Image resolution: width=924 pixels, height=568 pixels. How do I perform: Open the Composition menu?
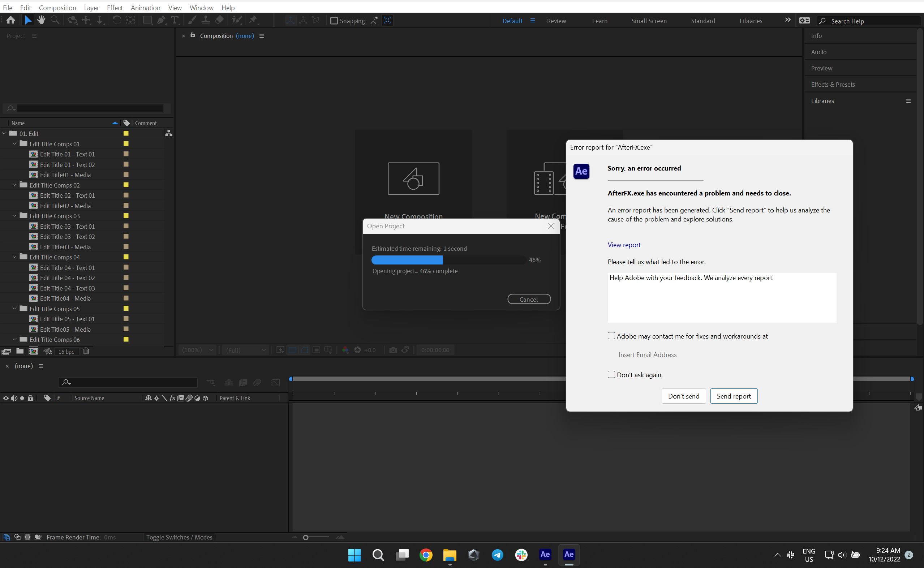coord(57,8)
